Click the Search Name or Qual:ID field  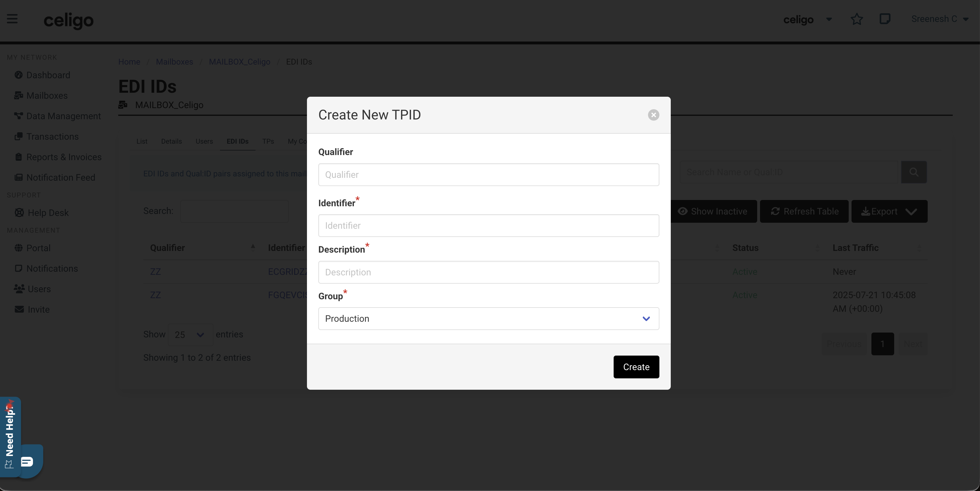point(789,172)
